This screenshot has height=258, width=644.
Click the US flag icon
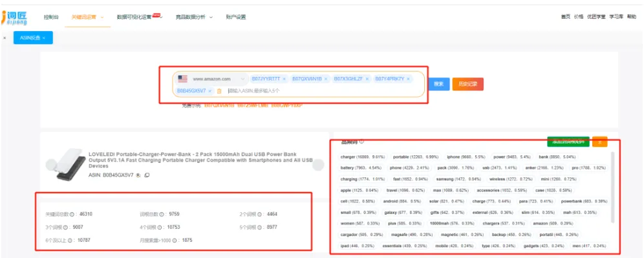tap(183, 78)
